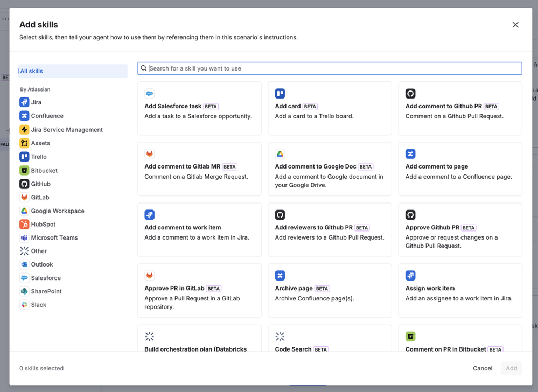
Task: Click the HubSpot icon in sidebar
Action: point(24,225)
